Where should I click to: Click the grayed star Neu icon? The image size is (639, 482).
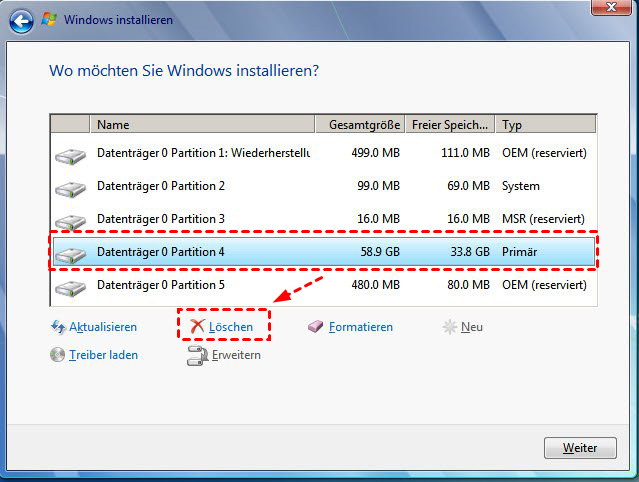click(x=450, y=327)
